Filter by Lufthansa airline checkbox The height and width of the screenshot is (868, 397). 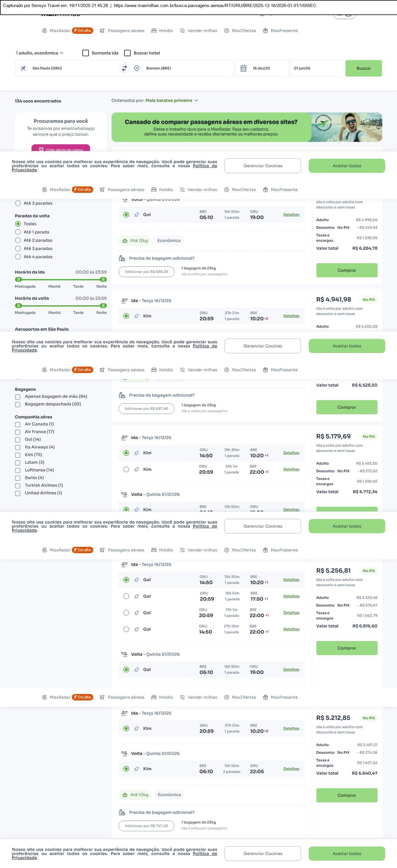(x=17, y=470)
